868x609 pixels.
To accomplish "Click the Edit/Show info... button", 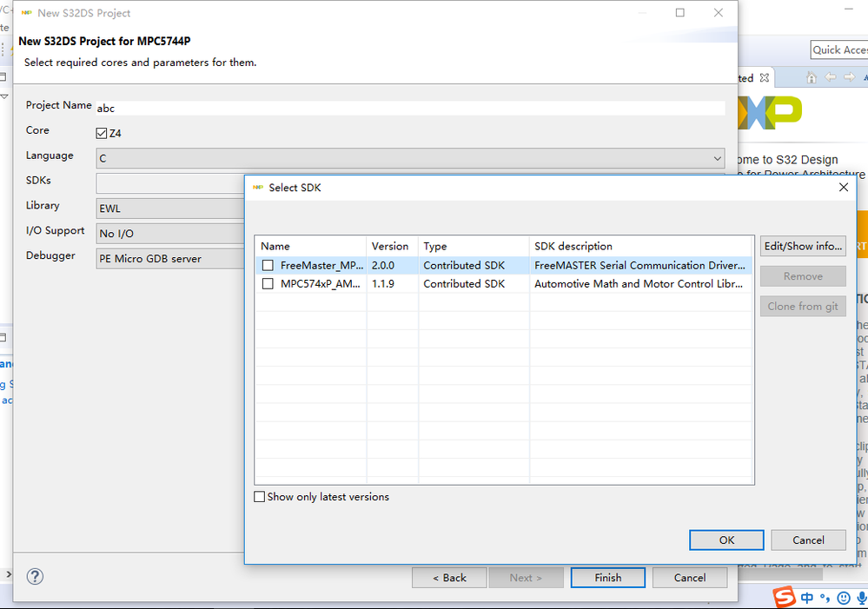I will tap(803, 246).
